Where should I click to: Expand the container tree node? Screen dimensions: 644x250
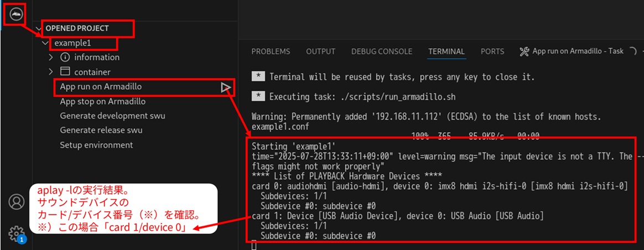pos(51,72)
